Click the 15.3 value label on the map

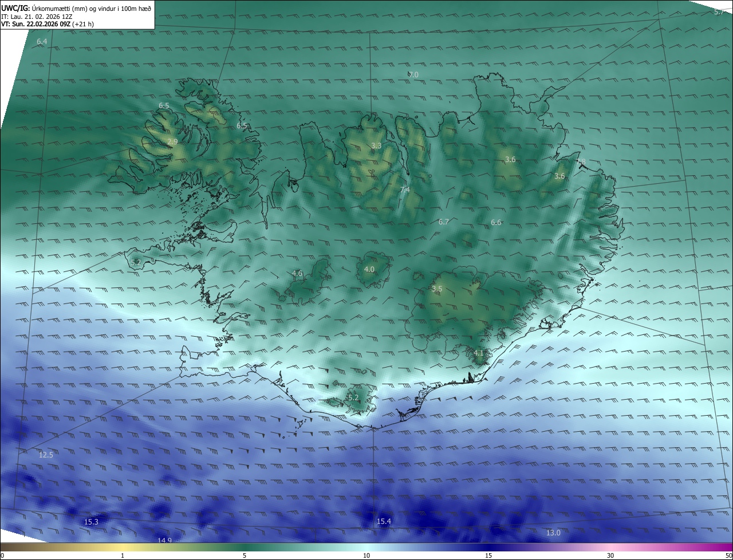(x=92, y=522)
